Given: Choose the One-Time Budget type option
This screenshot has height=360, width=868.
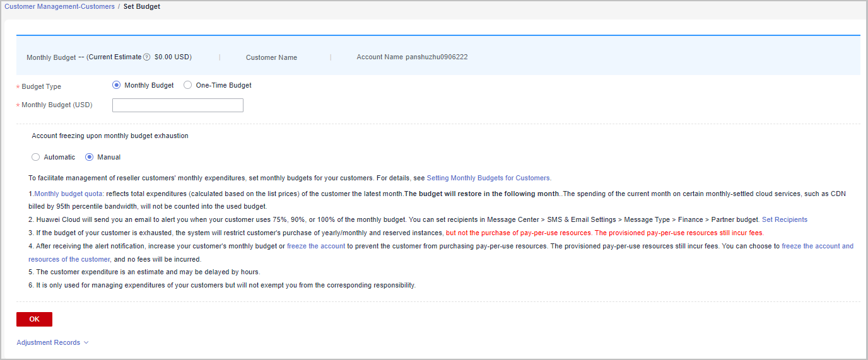Looking at the screenshot, I should pos(188,85).
